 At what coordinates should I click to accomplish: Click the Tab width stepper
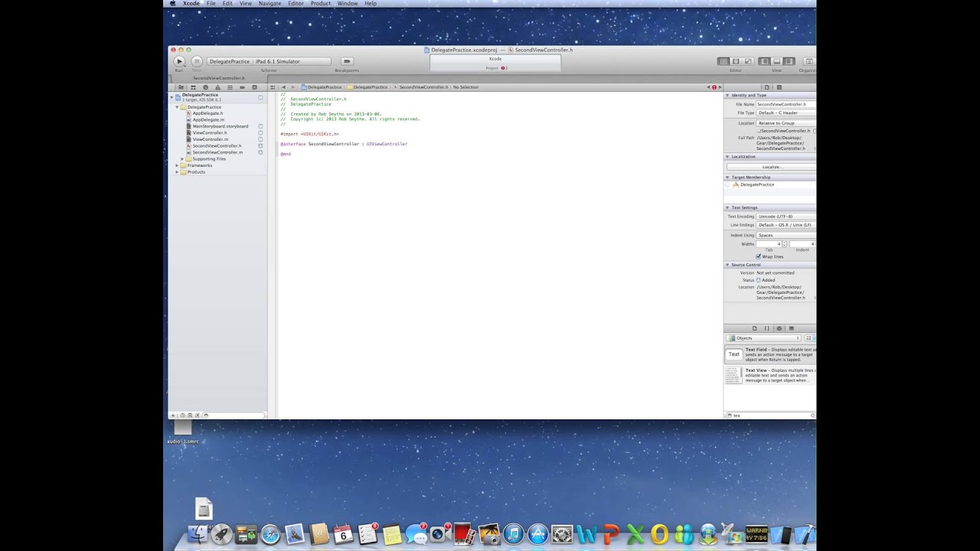pos(784,244)
